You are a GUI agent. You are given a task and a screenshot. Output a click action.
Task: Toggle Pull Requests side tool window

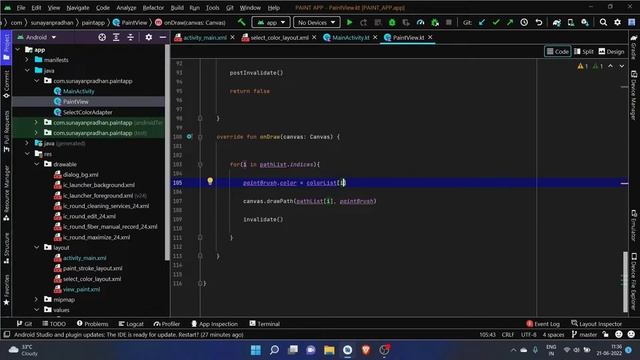(x=6, y=131)
